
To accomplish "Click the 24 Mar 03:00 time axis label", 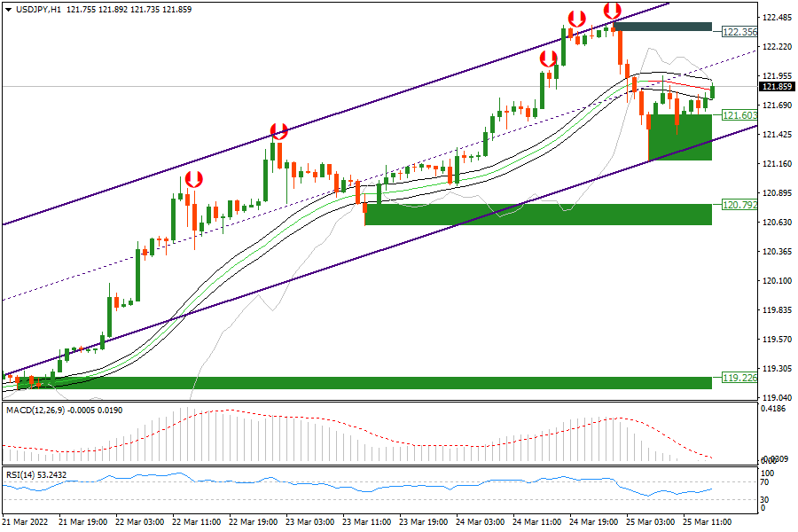I will coord(480,523).
